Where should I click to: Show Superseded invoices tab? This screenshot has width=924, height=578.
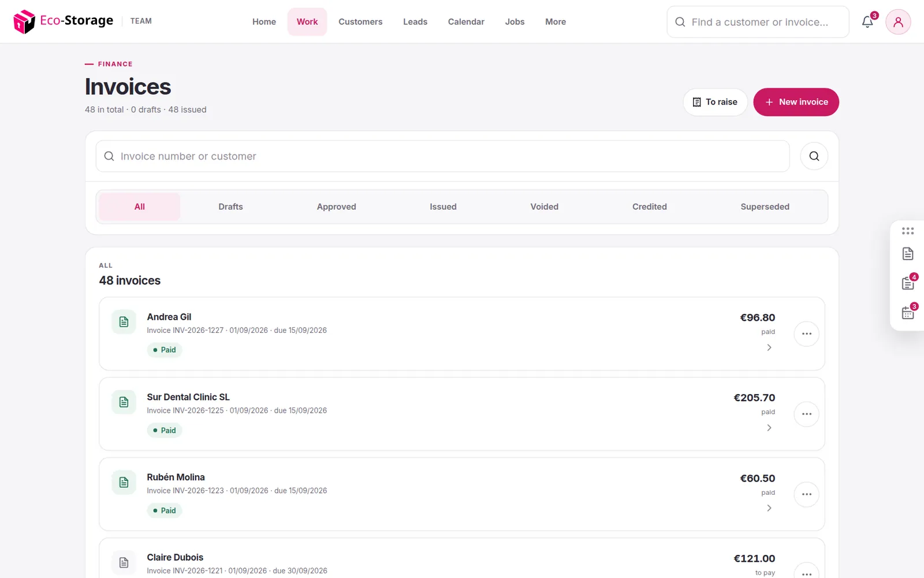tap(765, 207)
